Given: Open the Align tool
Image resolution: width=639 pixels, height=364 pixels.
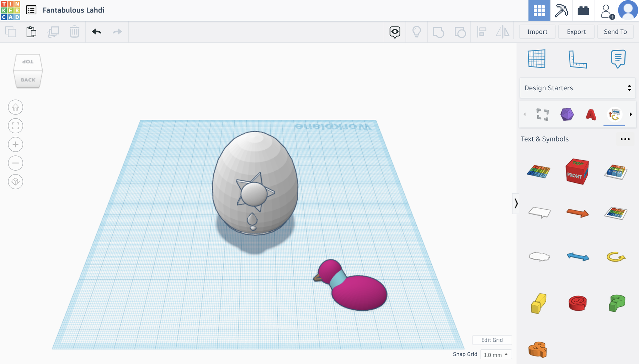Looking at the screenshot, I should click(x=482, y=32).
